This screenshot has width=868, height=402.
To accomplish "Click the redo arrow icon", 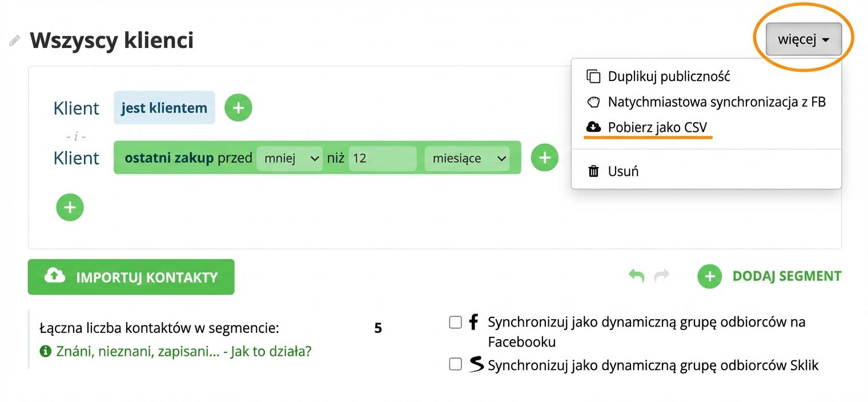I will [x=662, y=276].
